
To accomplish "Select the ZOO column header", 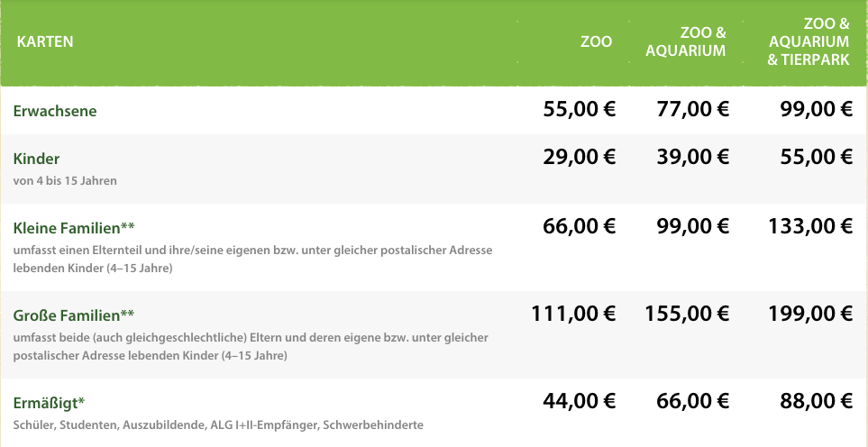I will (x=596, y=41).
